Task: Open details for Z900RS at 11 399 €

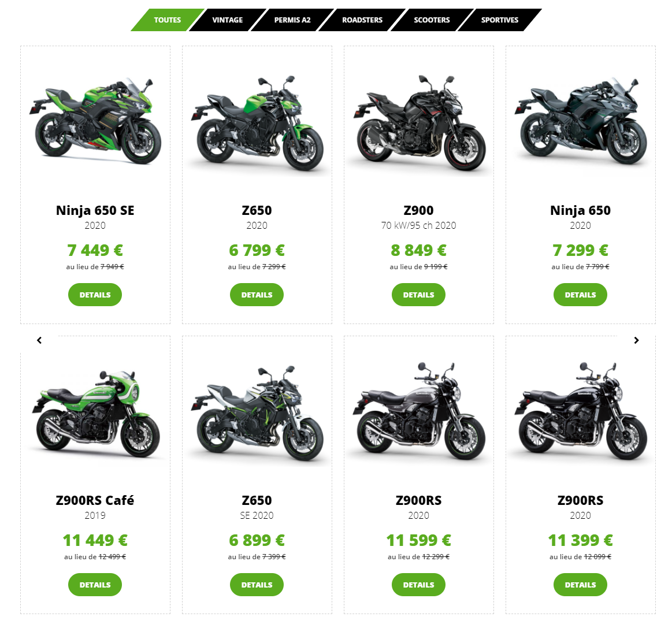Action: [580, 585]
